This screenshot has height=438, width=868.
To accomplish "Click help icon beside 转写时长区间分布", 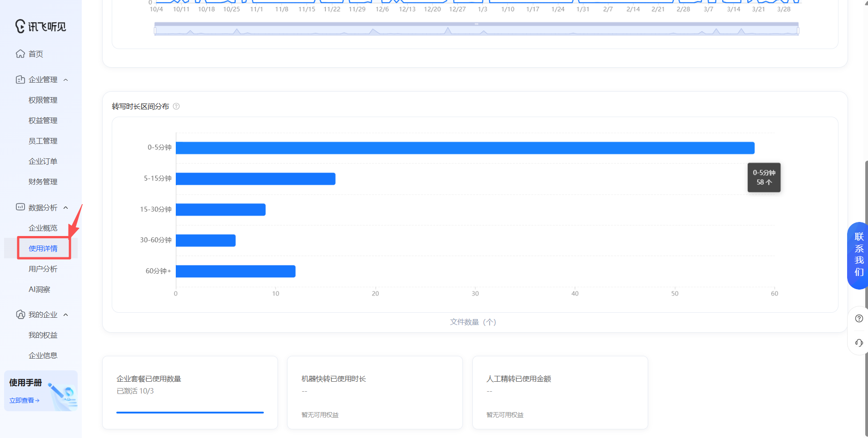I will pos(176,106).
